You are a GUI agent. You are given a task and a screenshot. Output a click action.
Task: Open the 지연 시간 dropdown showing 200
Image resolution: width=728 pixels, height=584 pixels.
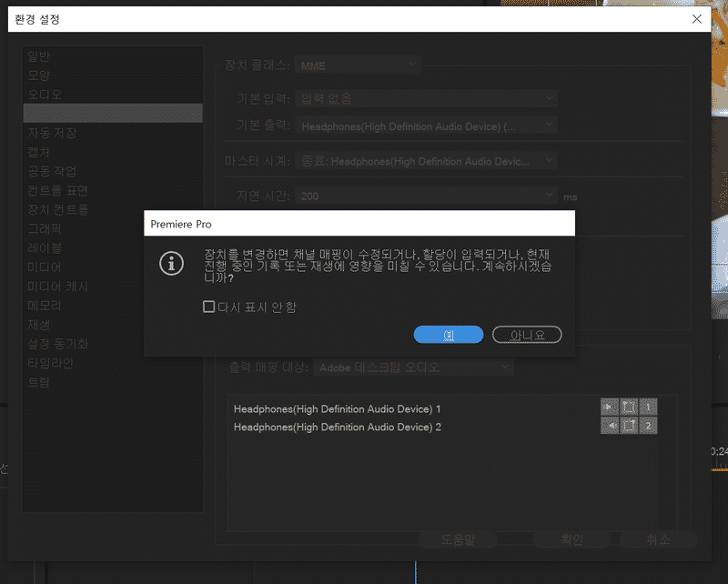(x=426, y=196)
